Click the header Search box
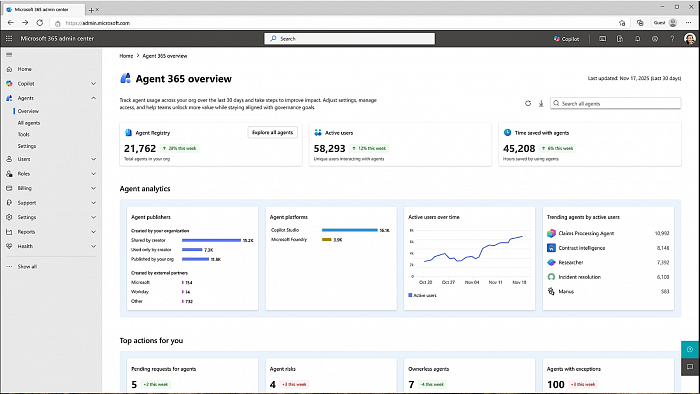Screen dimensions: 700x394 [350, 39]
